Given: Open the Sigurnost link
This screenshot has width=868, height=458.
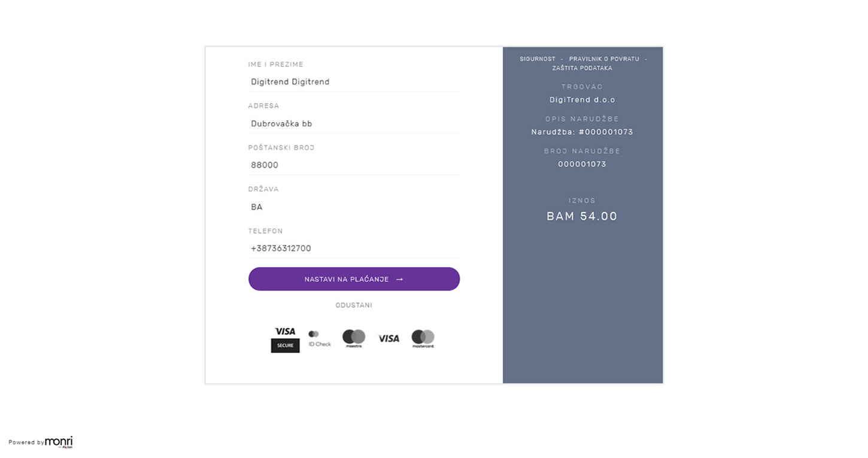Looking at the screenshot, I should 538,59.
